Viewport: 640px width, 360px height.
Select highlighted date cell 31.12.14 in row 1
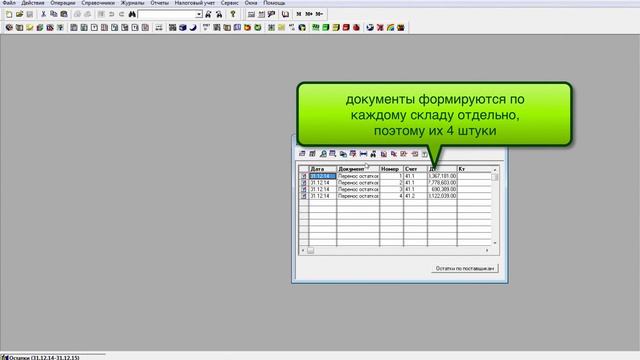pos(323,176)
